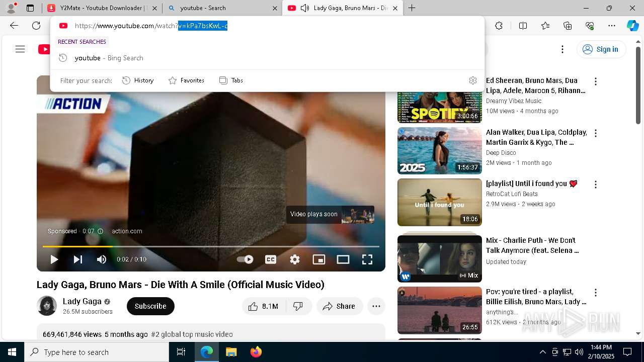Filter address bar search by Tabs
This screenshot has width=644, height=362.
pyautogui.click(x=231, y=80)
